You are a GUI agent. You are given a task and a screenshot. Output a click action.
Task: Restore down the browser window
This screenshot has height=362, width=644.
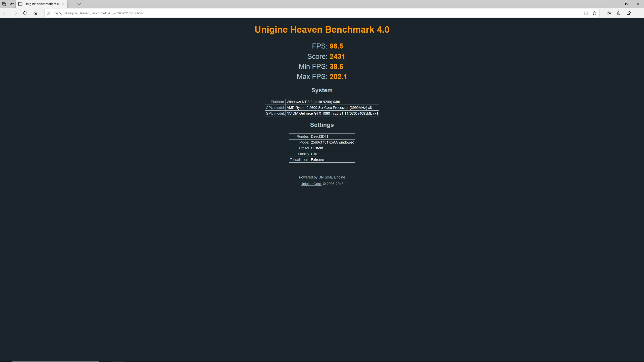pyautogui.click(x=627, y=4)
